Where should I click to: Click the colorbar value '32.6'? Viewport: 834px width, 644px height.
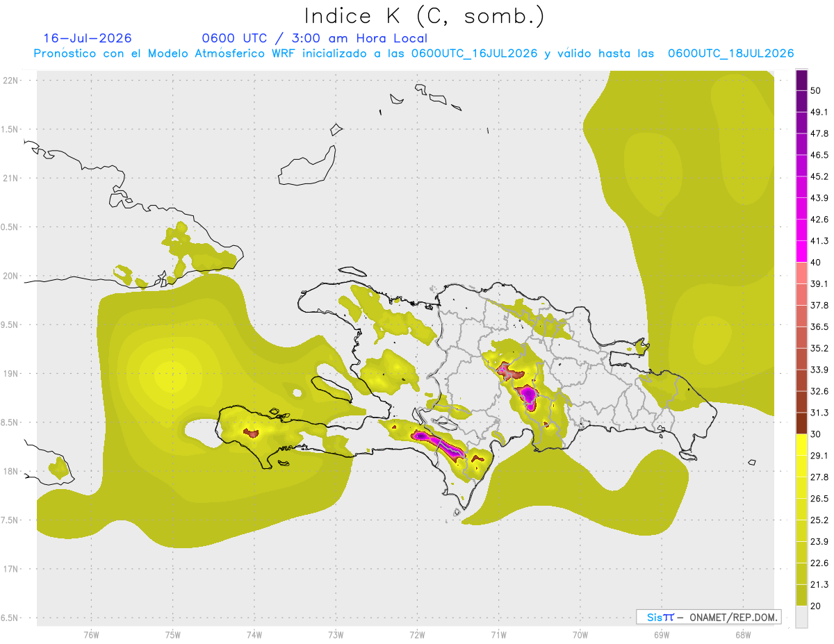tap(819, 391)
